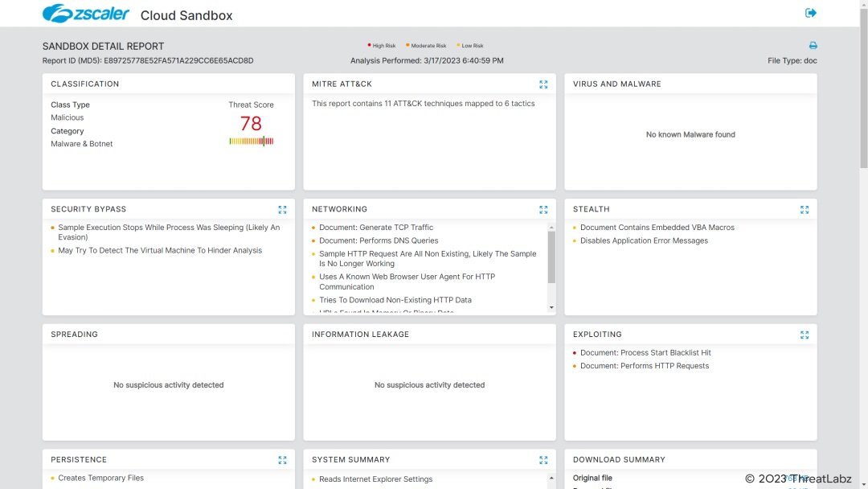
Task: Click the Threat Score gauge bar
Action: pyautogui.click(x=251, y=142)
